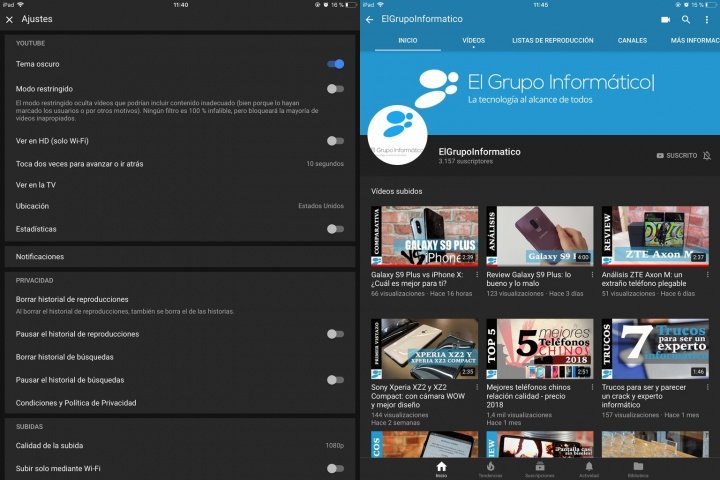Screen dimensions: 720x480
Task: Tap the ElGrupoInformatico channel avatar
Action: tap(397, 135)
